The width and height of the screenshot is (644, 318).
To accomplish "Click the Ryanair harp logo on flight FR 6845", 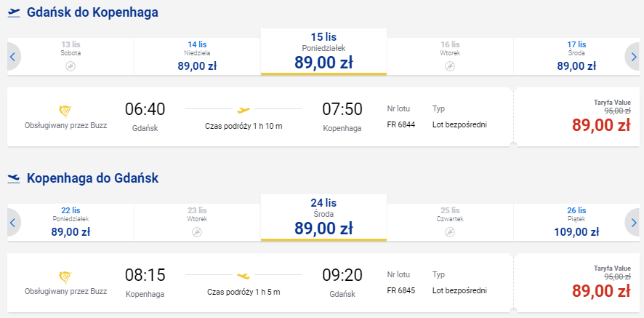I will click(x=65, y=277).
